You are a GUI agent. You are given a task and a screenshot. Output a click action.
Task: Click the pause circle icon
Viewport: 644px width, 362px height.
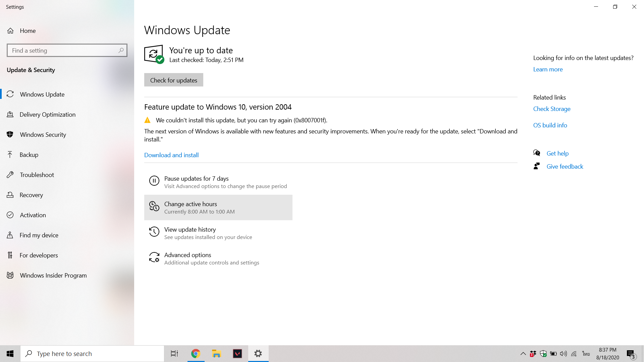pos(154,181)
